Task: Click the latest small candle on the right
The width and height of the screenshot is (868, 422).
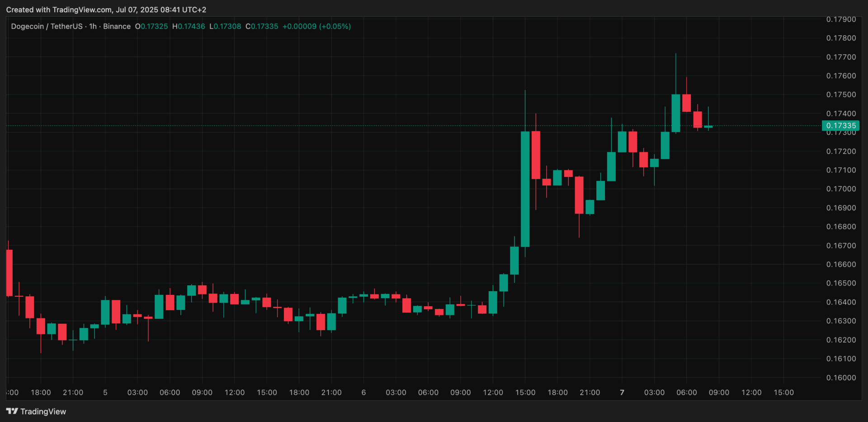Action: tap(708, 127)
